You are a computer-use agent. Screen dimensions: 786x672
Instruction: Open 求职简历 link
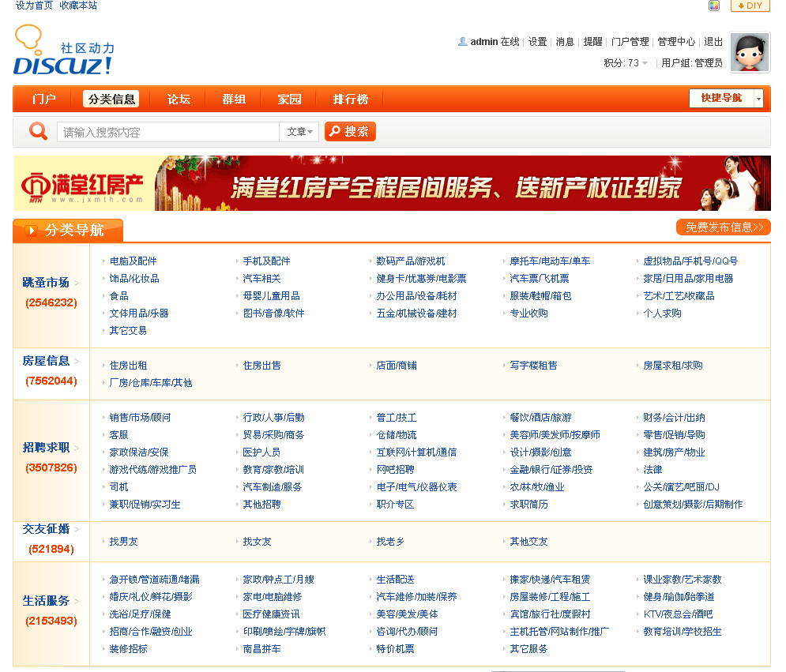(528, 504)
